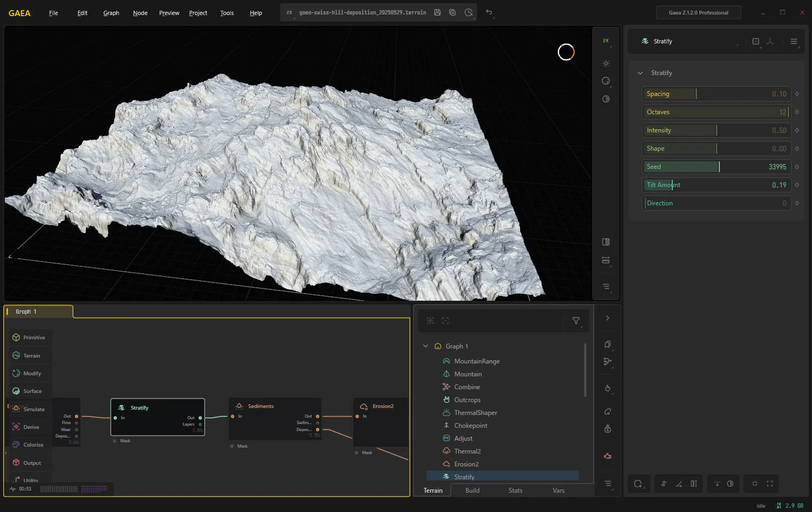Open viewport lighting sun settings

point(606,63)
